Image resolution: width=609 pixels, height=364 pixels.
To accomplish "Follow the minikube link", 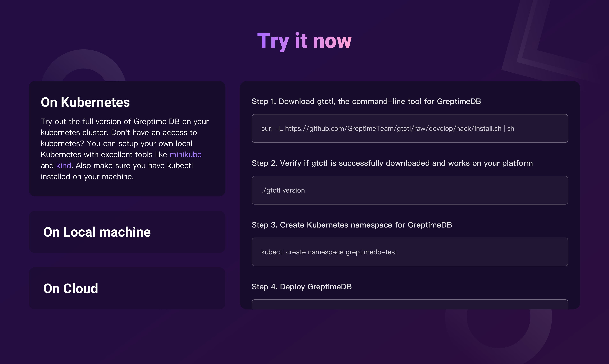I will click(x=185, y=155).
